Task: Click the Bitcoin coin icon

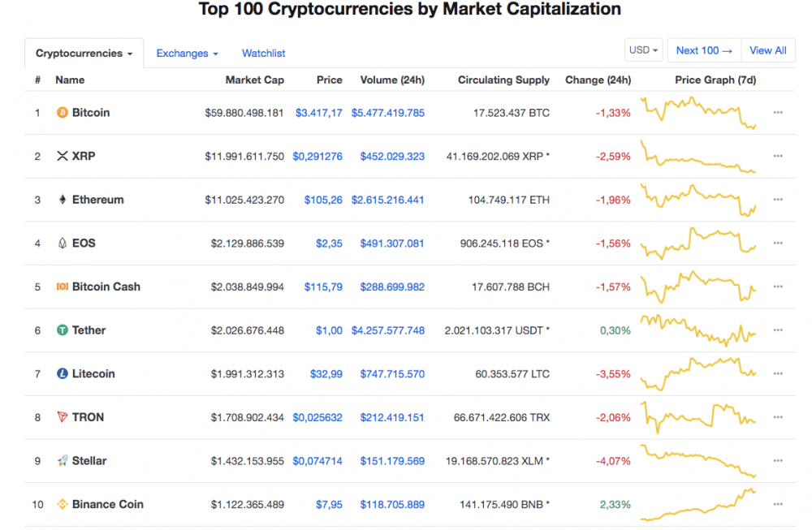Action: point(62,113)
